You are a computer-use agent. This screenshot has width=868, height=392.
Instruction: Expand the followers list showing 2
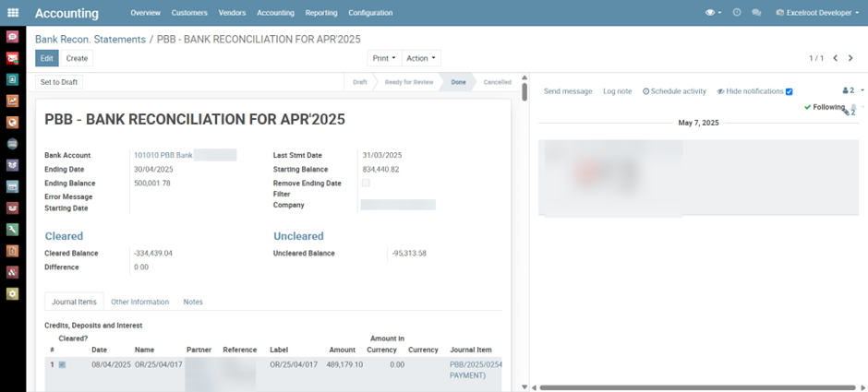(853, 90)
